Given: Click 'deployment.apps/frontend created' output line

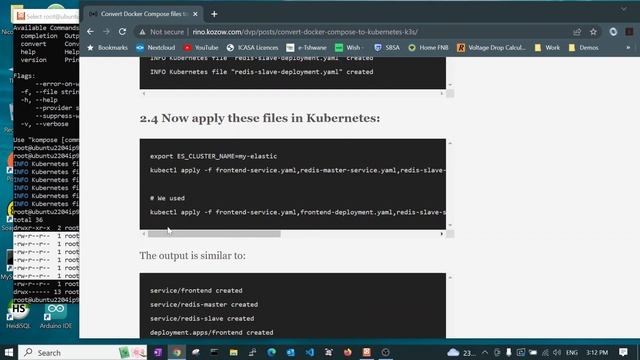Looking at the screenshot, I should click(x=211, y=333).
